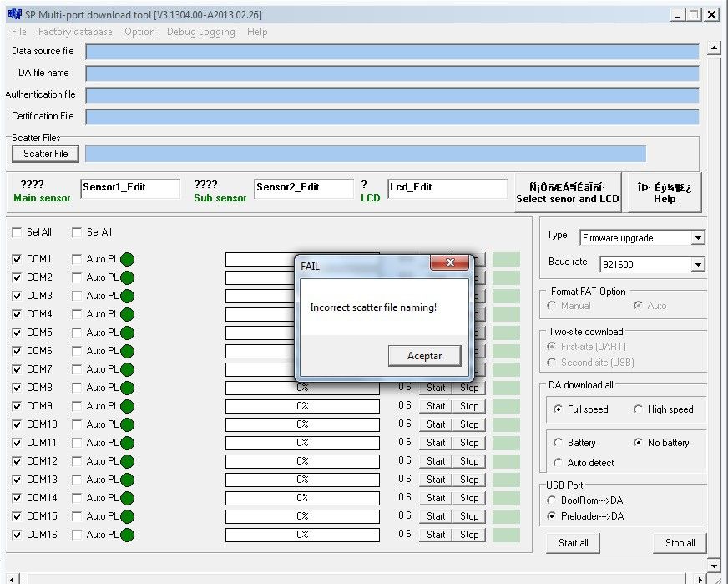Click the green status indicator for COM1

127,259
